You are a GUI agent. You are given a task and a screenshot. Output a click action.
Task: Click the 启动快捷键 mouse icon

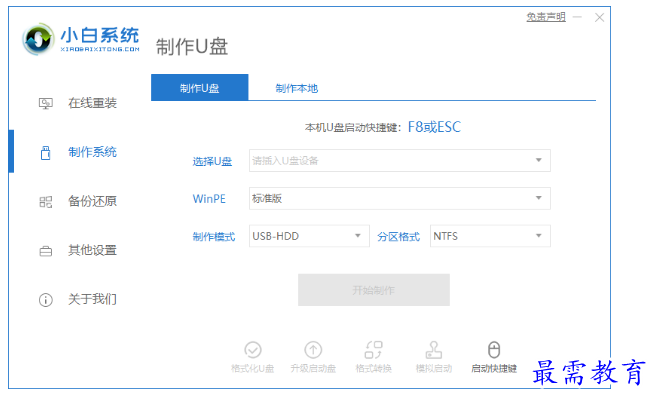click(494, 350)
